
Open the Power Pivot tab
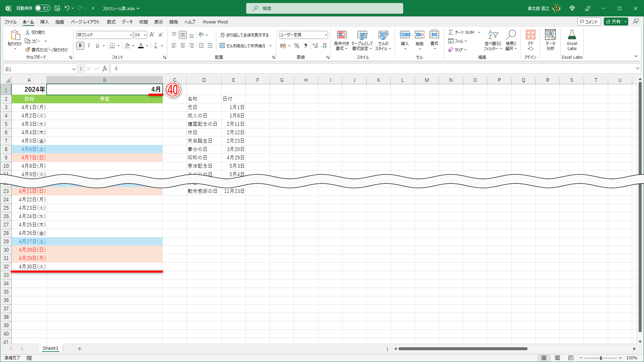coord(215,22)
